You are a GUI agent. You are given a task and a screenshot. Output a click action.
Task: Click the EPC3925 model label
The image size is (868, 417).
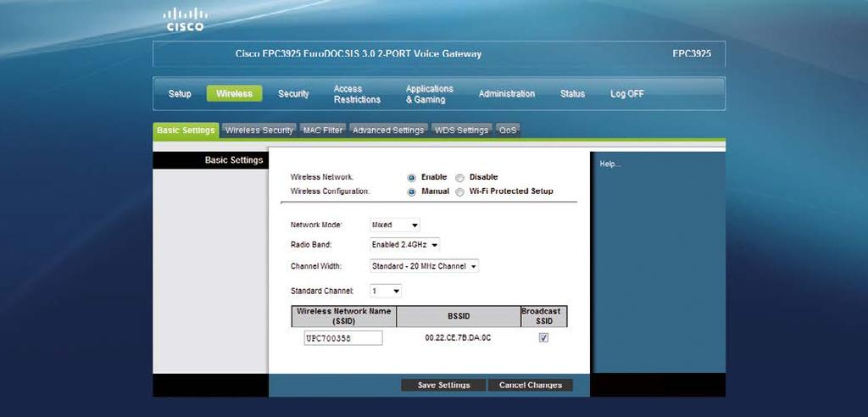692,53
